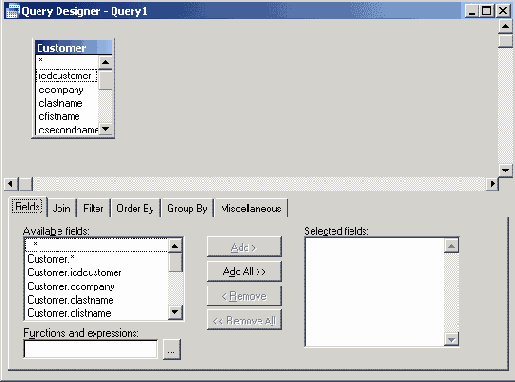Click the Customer table scrollbar thumb
The width and height of the screenshot is (515, 382).
(106, 80)
